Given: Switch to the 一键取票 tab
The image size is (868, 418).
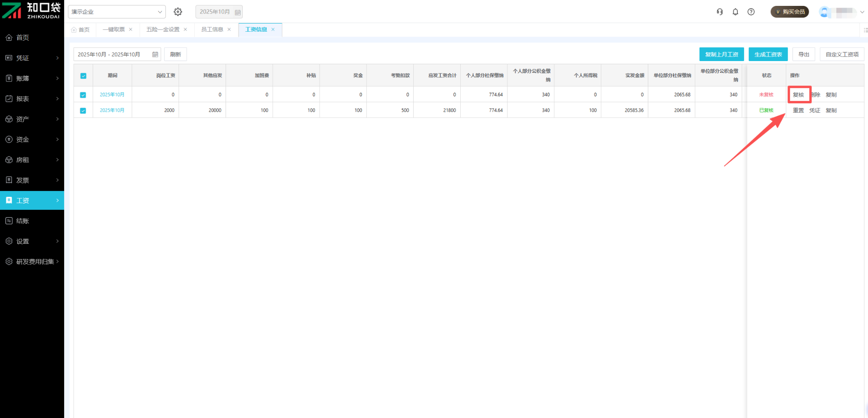Looking at the screenshot, I should coord(113,29).
